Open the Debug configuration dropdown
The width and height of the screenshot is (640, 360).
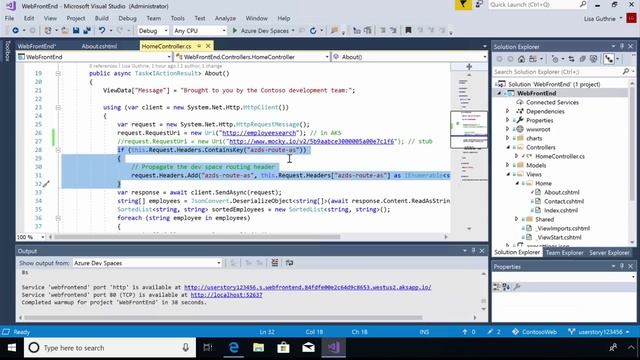(153, 31)
